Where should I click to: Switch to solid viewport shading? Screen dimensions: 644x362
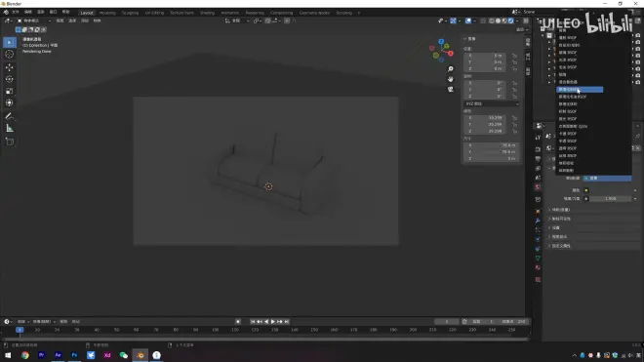499,20
